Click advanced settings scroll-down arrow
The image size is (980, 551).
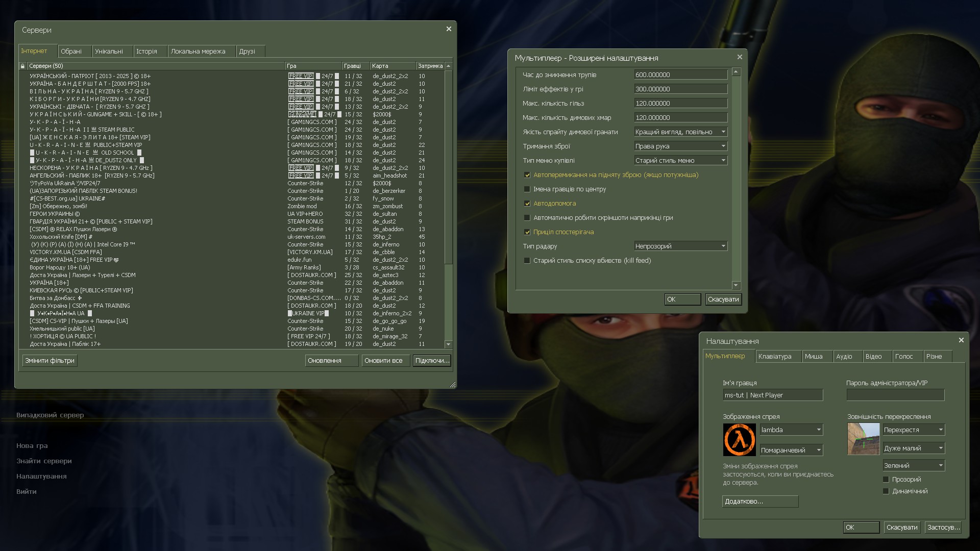(x=736, y=285)
